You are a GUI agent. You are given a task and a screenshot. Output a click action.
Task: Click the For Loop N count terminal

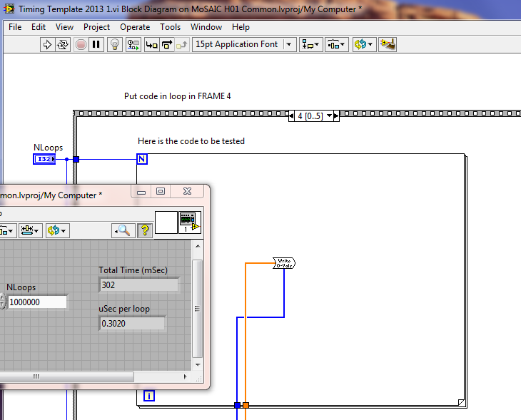[x=142, y=159]
